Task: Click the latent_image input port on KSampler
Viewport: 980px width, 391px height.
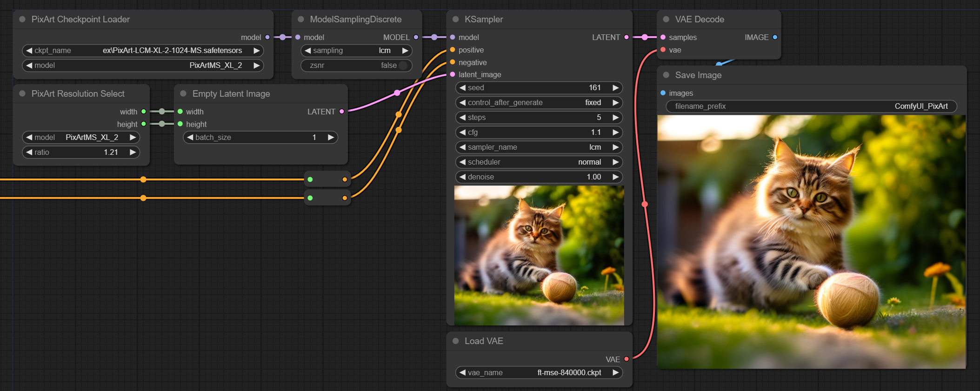Action: pos(453,74)
